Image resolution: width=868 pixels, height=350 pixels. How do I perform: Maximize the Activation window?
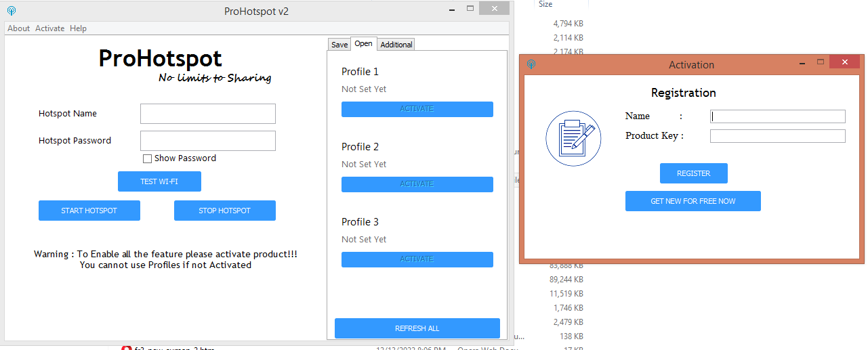[x=821, y=62]
